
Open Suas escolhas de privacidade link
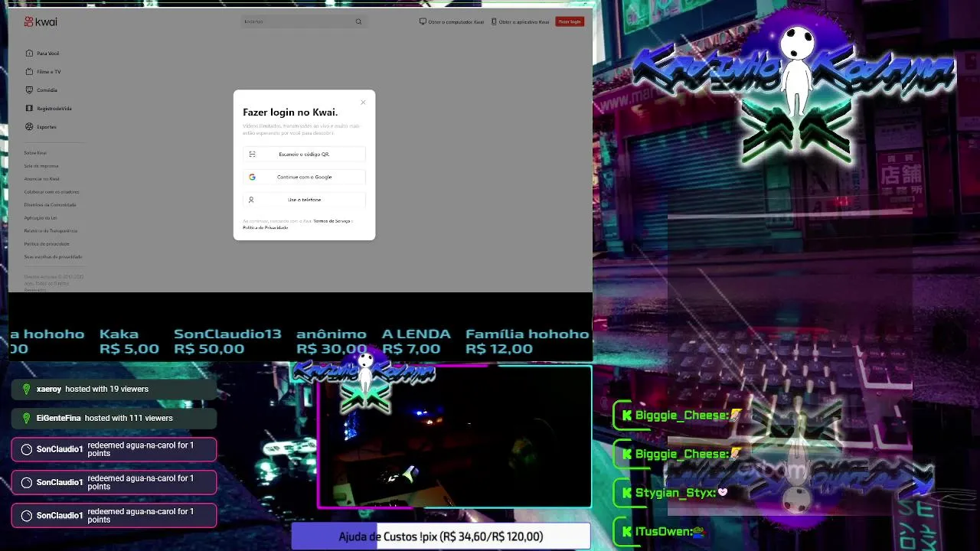click(x=53, y=257)
